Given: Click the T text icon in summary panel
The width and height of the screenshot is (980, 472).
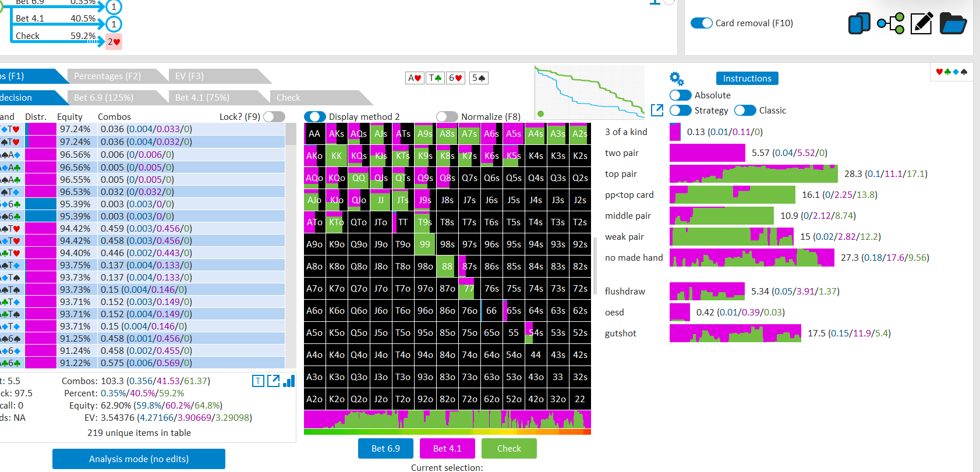Looking at the screenshot, I should click(258, 381).
